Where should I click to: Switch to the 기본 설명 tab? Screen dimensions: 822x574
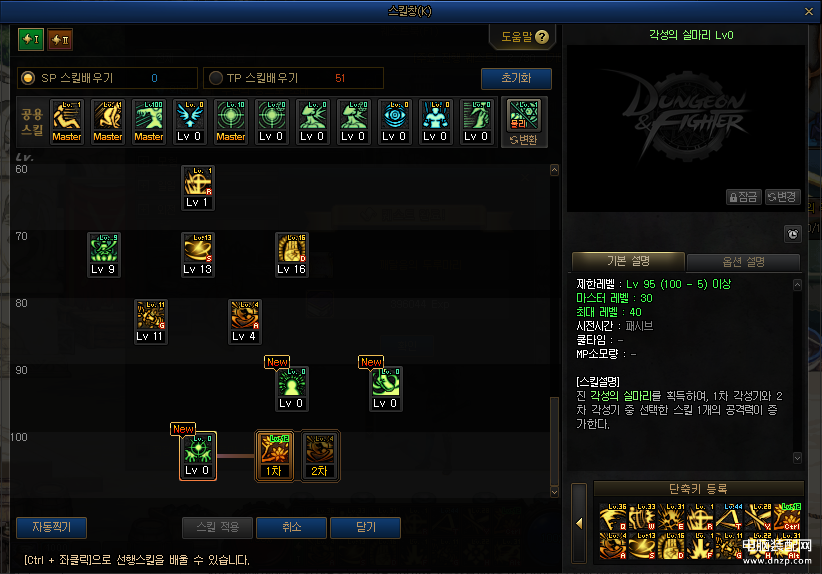[x=628, y=261]
